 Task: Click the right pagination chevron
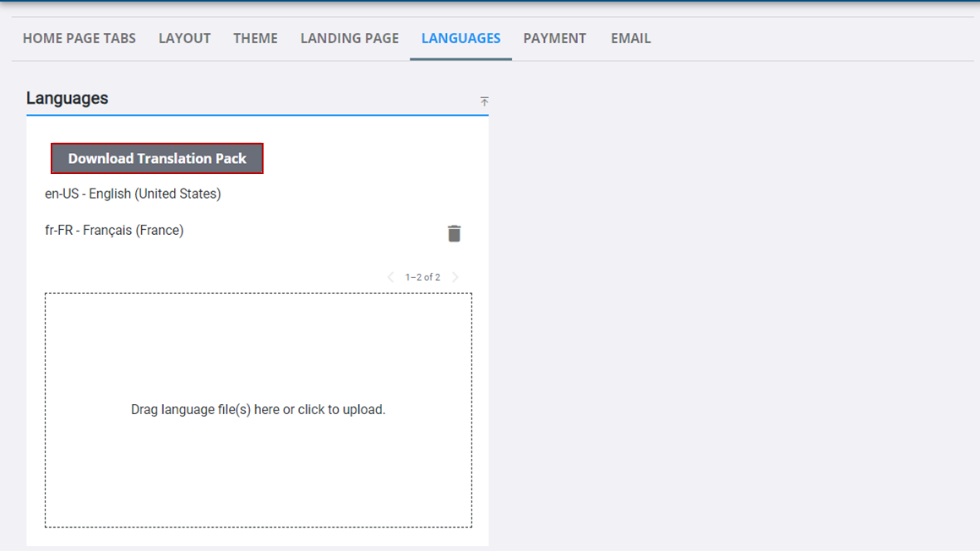tap(455, 276)
